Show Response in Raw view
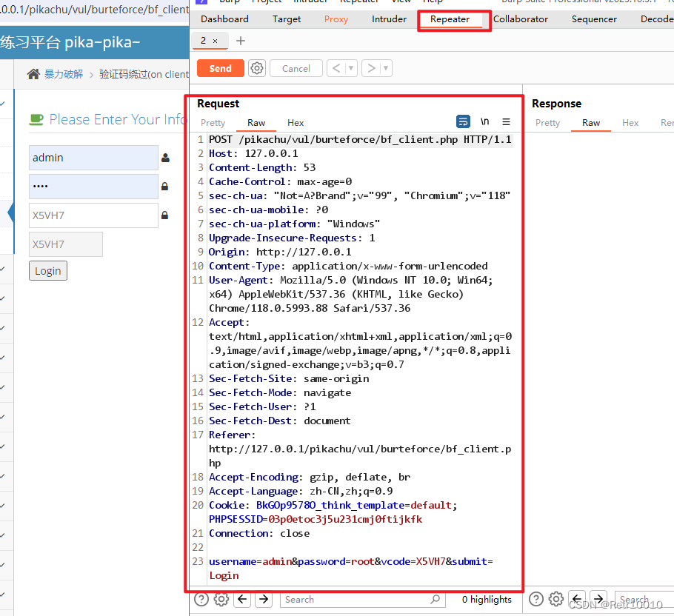The height and width of the screenshot is (616, 674). click(591, 123)
